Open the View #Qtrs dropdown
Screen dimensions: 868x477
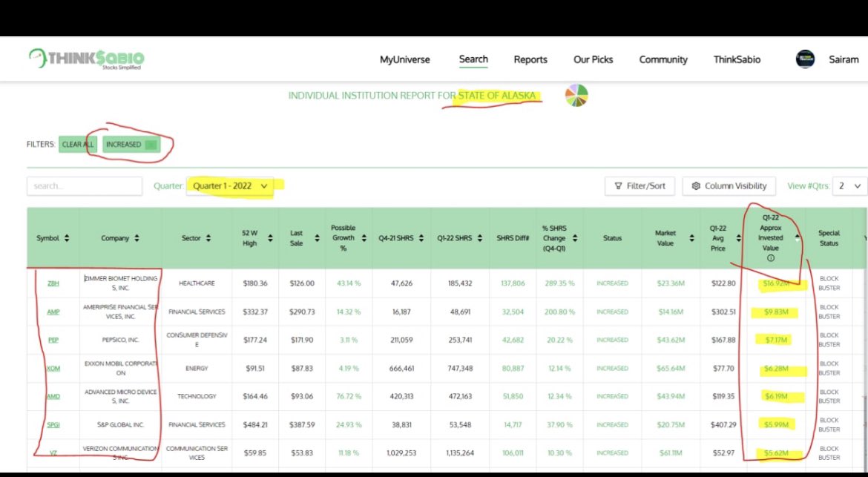click(850, 186)
